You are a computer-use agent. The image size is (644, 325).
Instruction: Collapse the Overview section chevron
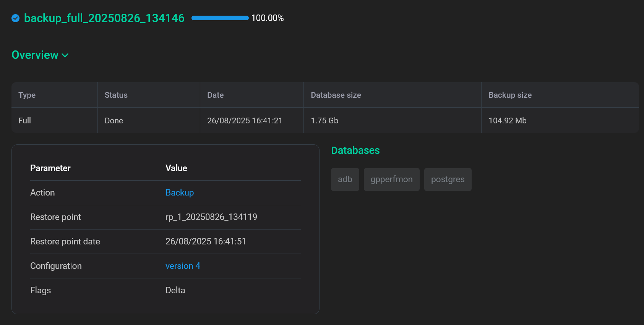[x=65, y=55]
